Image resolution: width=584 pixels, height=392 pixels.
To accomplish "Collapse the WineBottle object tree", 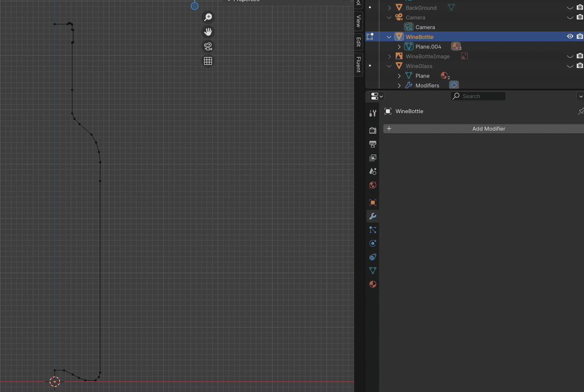I will click(389, 37).
